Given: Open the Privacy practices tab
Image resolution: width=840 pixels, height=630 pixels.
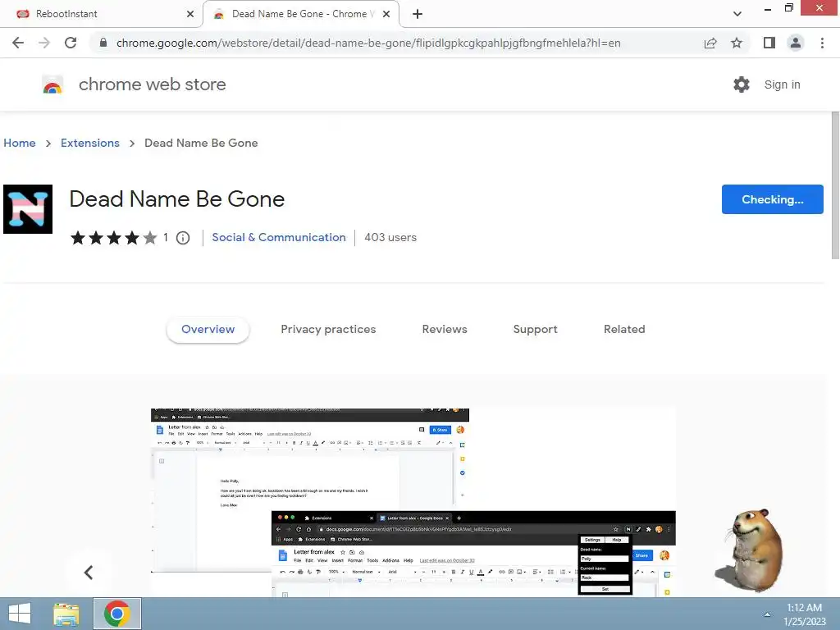Looking at the screenshot, I should click(328, 330).
